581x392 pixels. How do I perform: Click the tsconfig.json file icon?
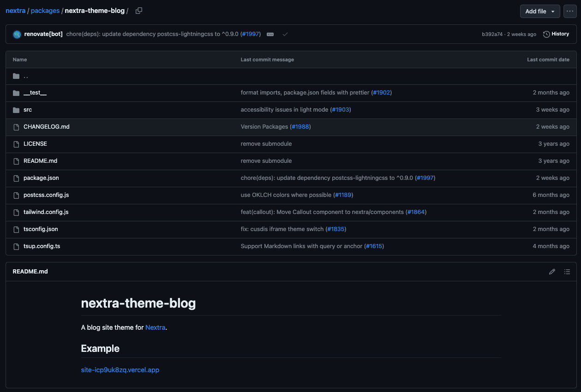tap(16, 229)
